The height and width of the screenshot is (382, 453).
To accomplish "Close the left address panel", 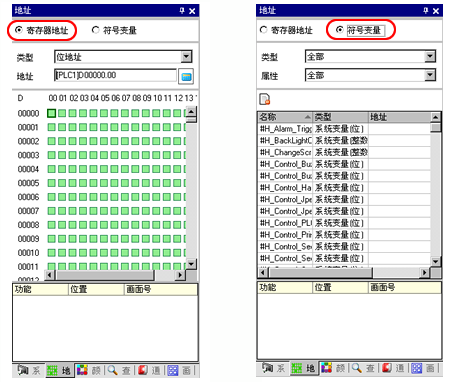I will point(192,11).
